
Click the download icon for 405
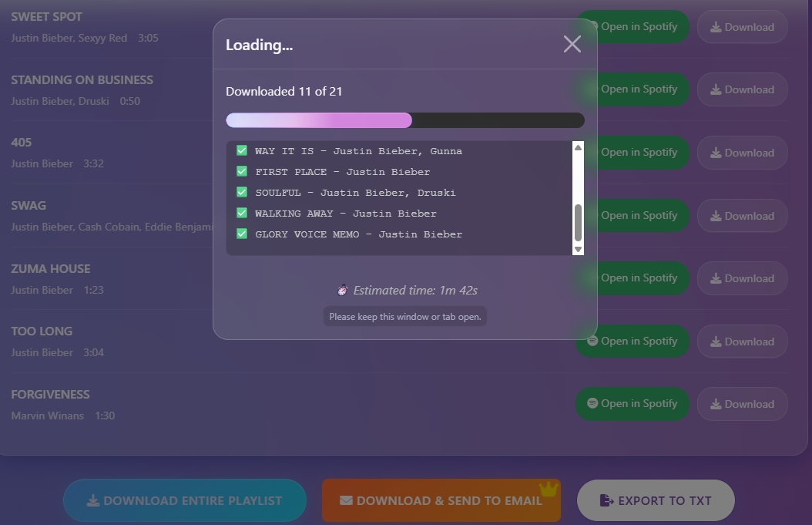click(x=716, y=153)
